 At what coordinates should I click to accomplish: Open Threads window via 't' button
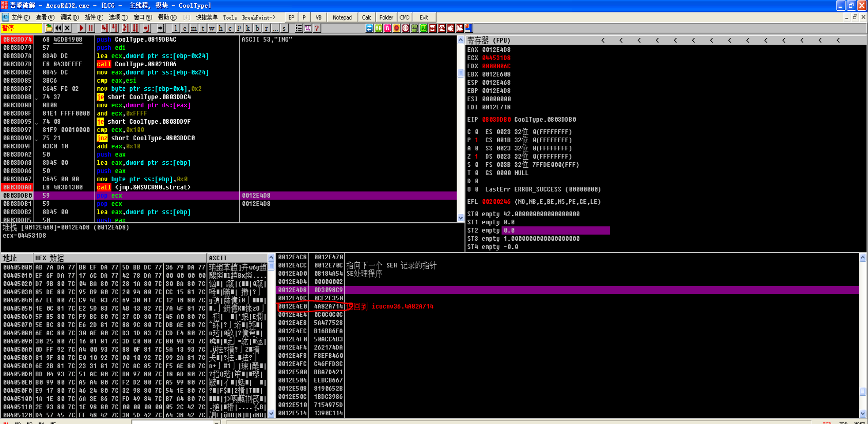coord(202,28)
